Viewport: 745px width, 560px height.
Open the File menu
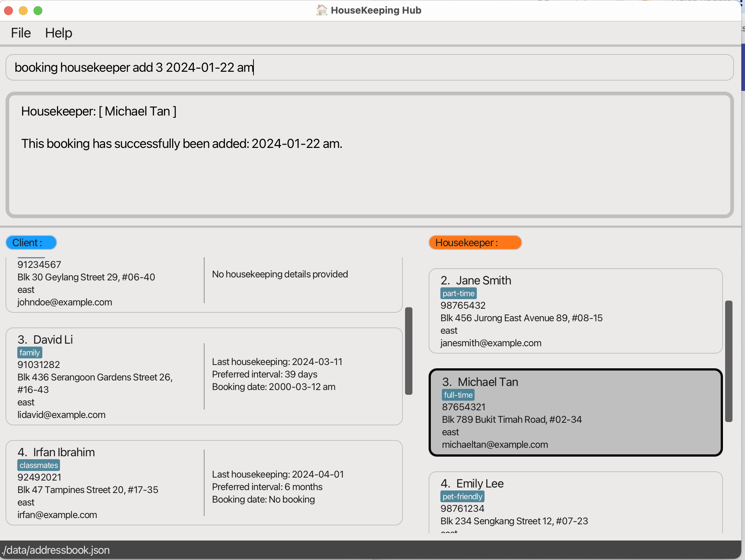[x=21, y=33]
